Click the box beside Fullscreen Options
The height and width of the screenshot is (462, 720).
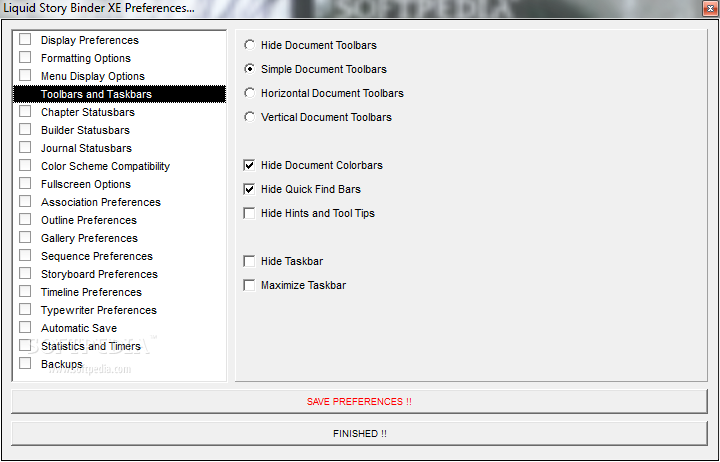coord(25,183)
